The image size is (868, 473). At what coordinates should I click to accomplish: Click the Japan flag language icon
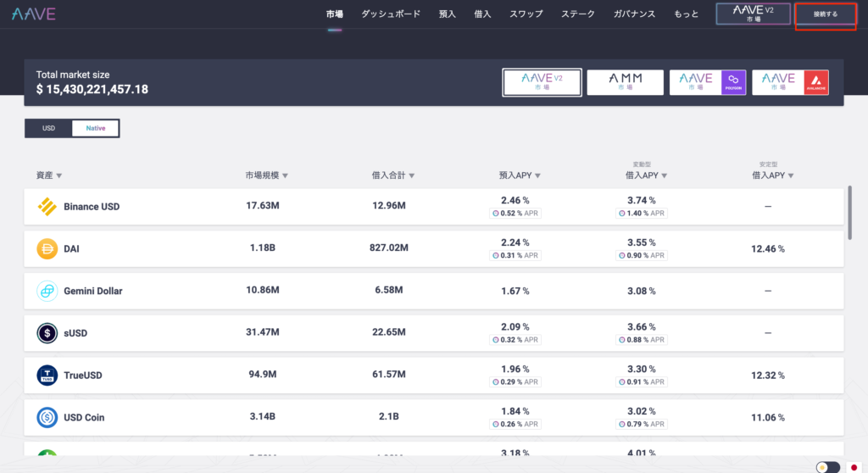pyautogui.click(x=854, y=467)
